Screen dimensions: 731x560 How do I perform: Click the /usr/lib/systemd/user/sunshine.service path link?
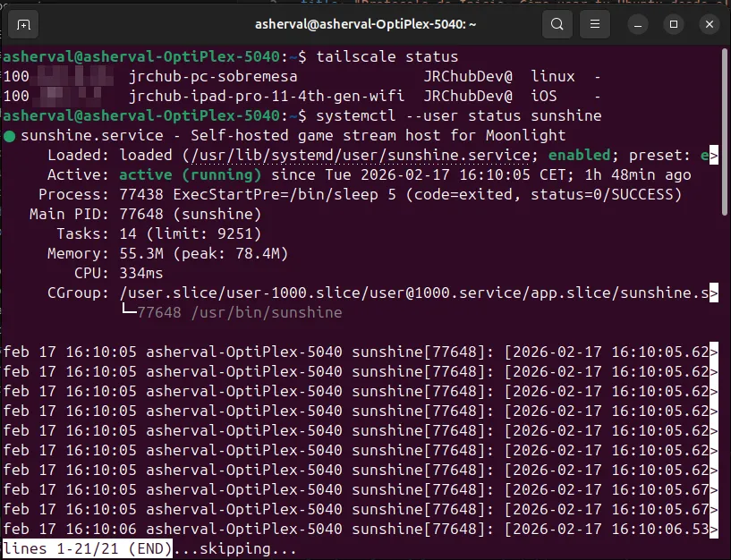pos(360,155)
